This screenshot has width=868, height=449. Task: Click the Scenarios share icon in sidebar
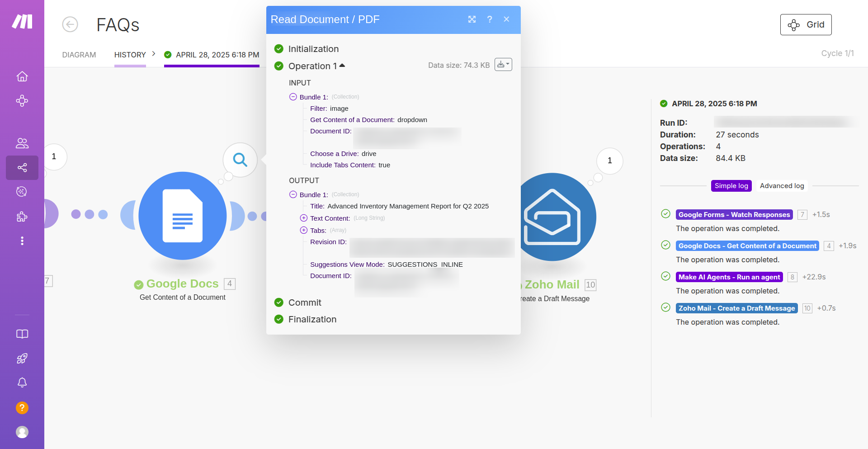22,168
